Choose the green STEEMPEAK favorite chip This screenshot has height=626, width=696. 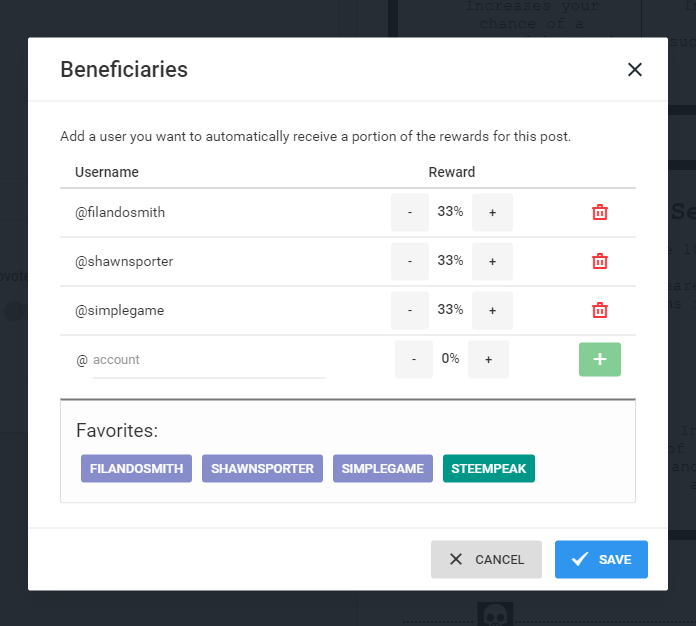[489, 468]
